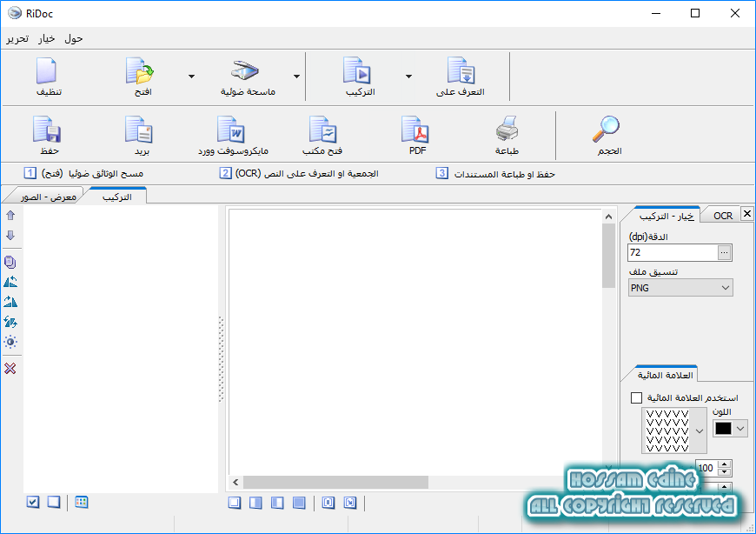Click the preview scroll-up arrow
This screenshot has width=756, height=534.
click(x=608, y=217)
